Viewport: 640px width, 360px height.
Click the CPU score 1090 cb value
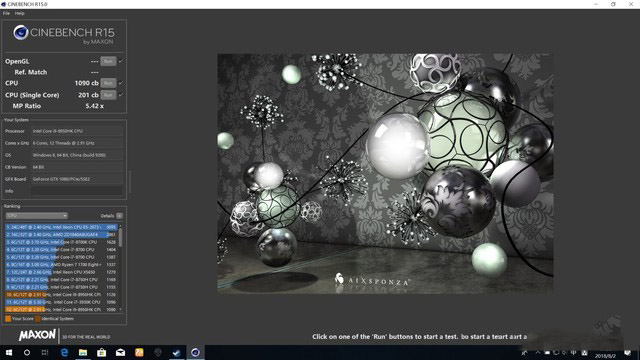[87, 83]
